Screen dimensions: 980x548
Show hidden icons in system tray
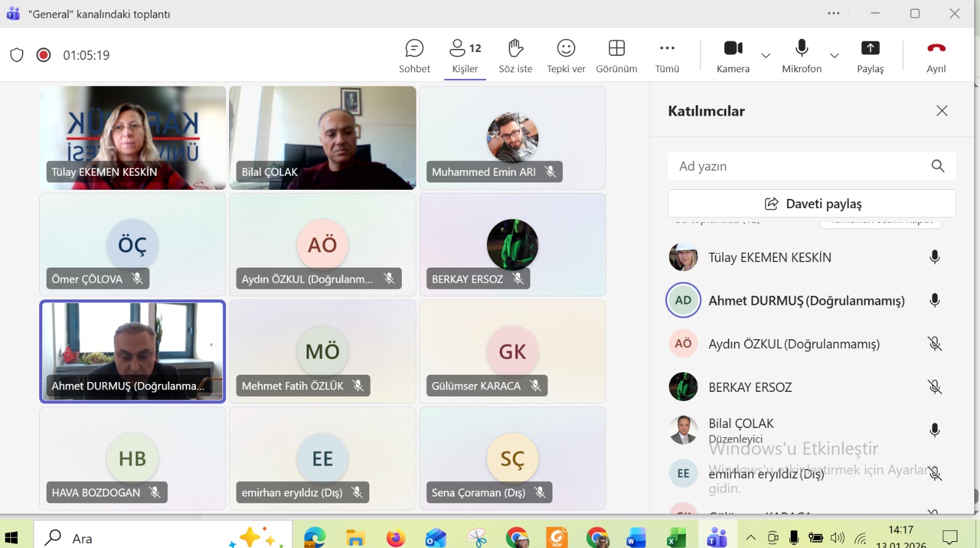[750, 538]
